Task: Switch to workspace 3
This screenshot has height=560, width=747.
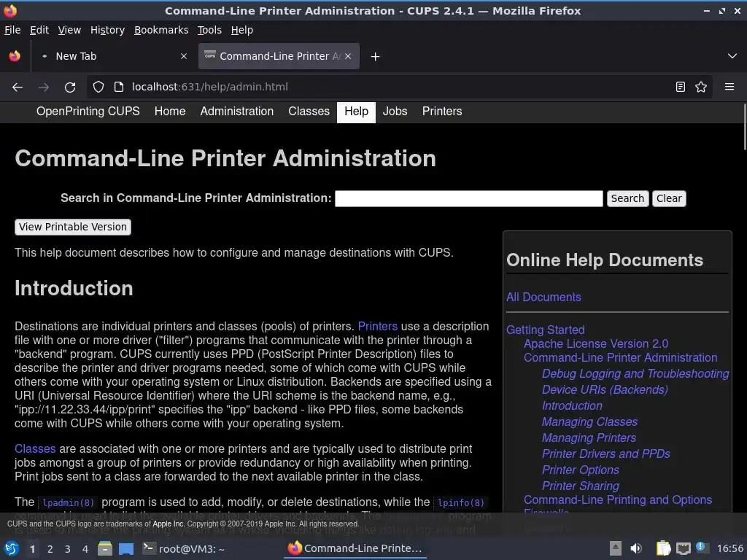Action: point(68,549)
